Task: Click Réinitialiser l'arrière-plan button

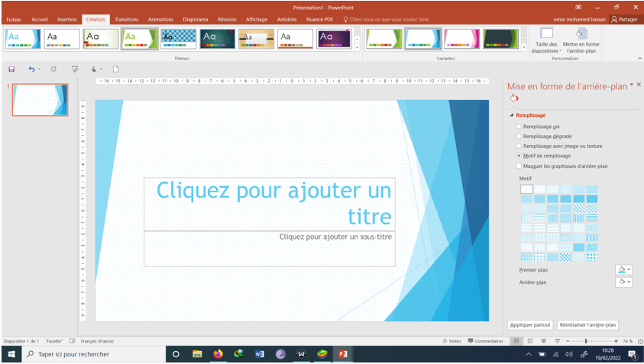Action: click(587, 324)
